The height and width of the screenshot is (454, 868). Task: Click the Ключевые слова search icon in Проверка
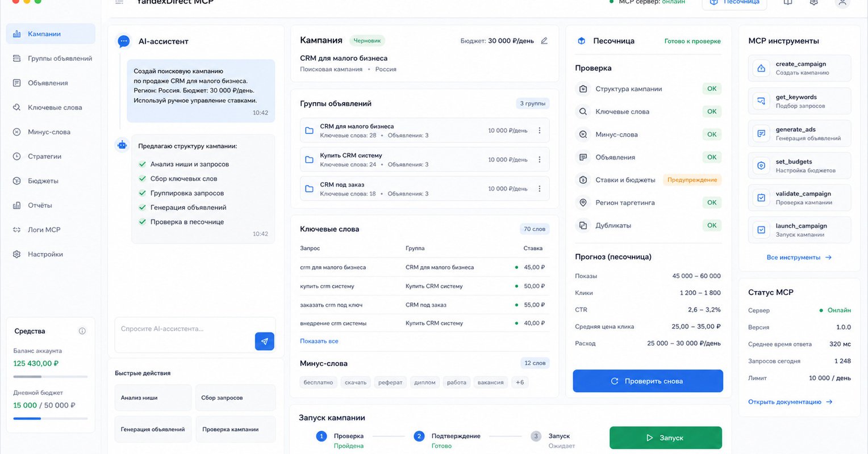583,112
